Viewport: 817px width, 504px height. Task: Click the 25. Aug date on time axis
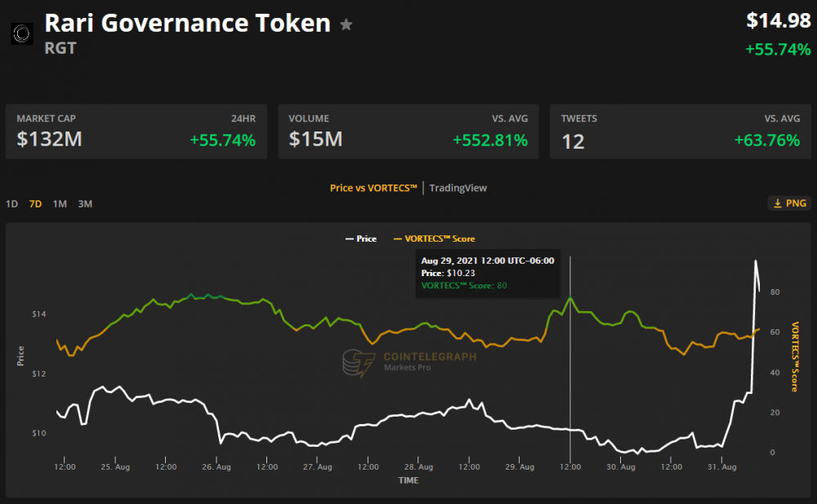point(115,467)
